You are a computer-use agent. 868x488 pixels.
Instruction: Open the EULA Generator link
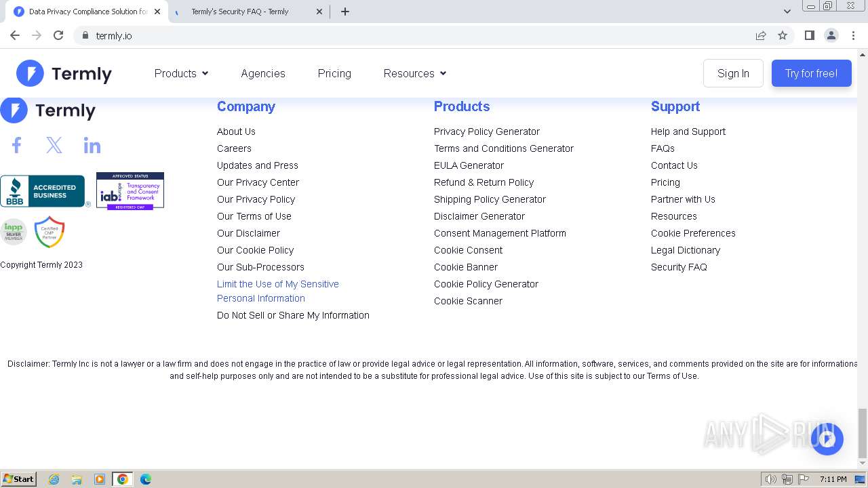click(469, 165)
